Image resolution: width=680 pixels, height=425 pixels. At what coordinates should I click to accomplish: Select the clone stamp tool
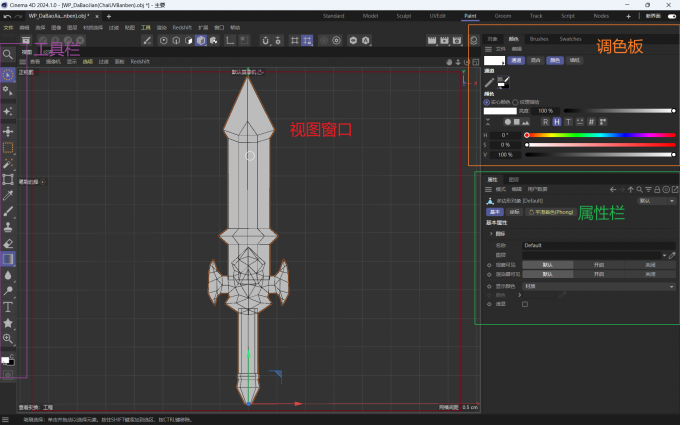(8, 227)
